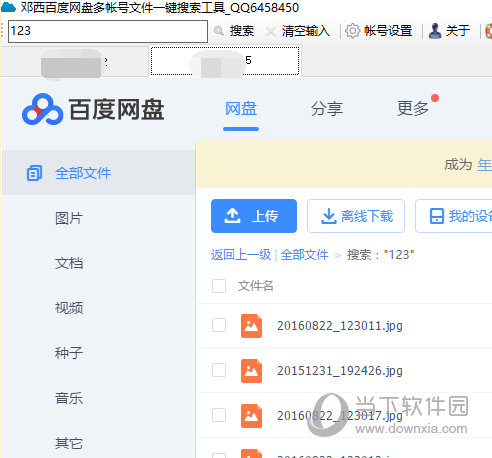Select 图片 in the sidebar
Screen dimensions: 492x458
coord(69,218)
